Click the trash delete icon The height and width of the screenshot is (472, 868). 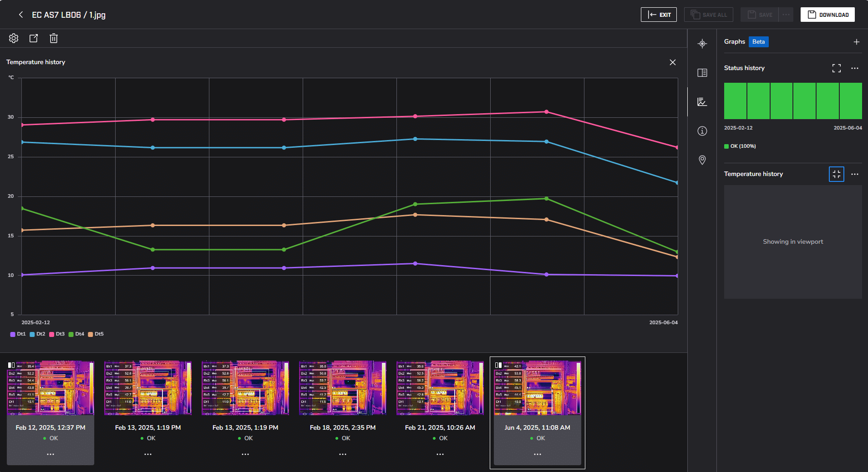point(54,39)
